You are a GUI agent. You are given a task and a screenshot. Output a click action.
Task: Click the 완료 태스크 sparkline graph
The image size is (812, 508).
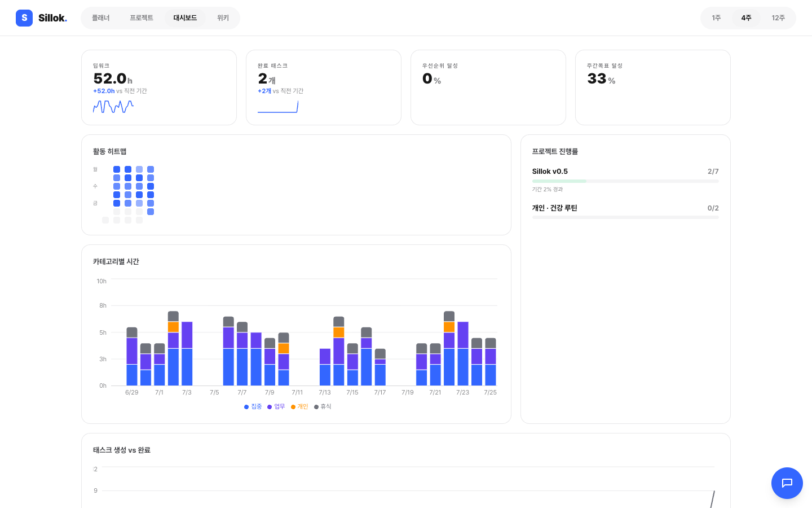click(278, 107)
